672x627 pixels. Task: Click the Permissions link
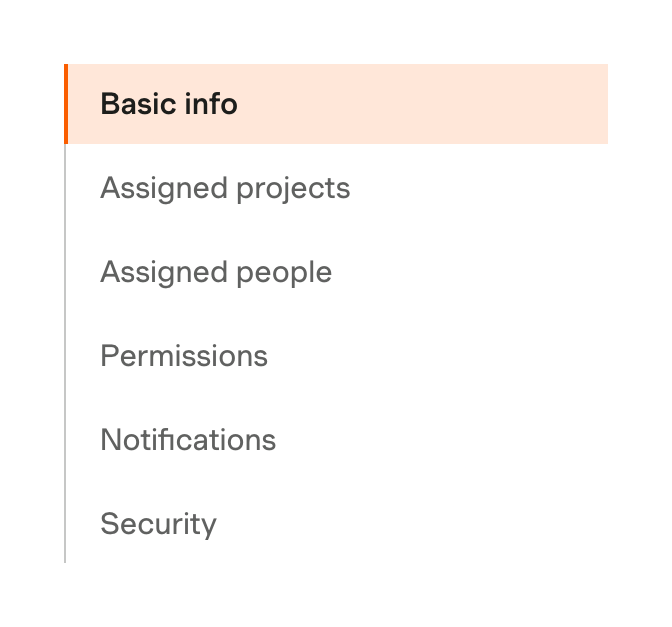pos(184,356)
